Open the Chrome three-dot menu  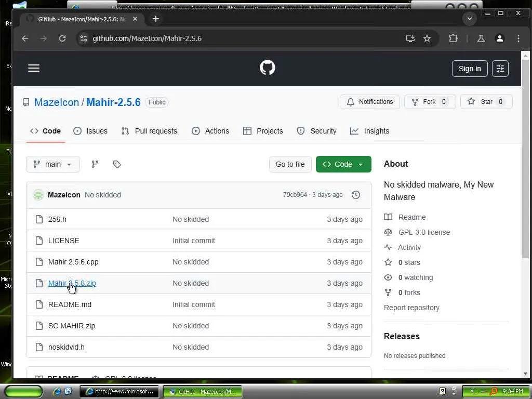(x=518, y=38)
